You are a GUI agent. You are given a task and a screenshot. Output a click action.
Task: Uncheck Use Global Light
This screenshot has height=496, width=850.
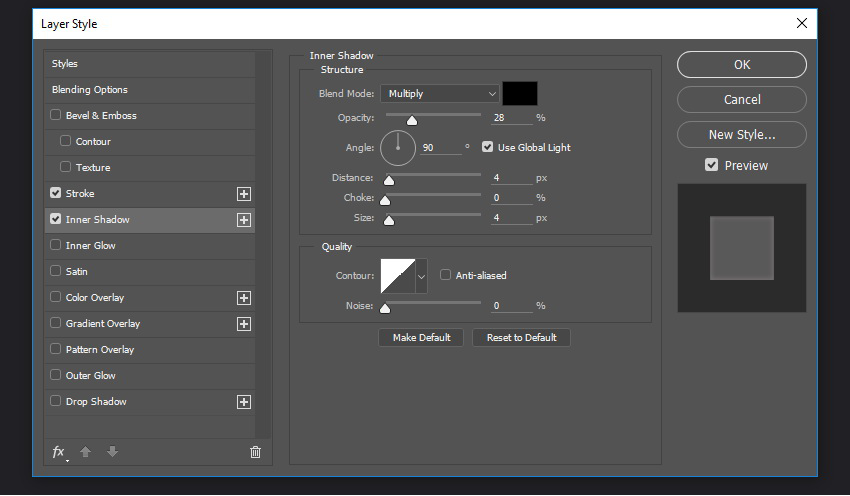coord(487,147)
